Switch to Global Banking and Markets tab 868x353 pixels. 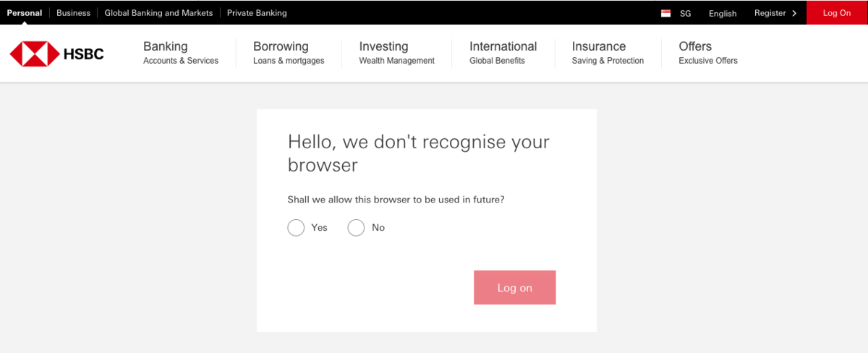click(x=158, y=13)
